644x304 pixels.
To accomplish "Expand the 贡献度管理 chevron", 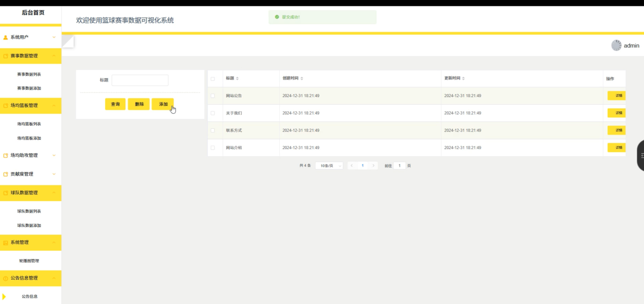I will [54, 174].
